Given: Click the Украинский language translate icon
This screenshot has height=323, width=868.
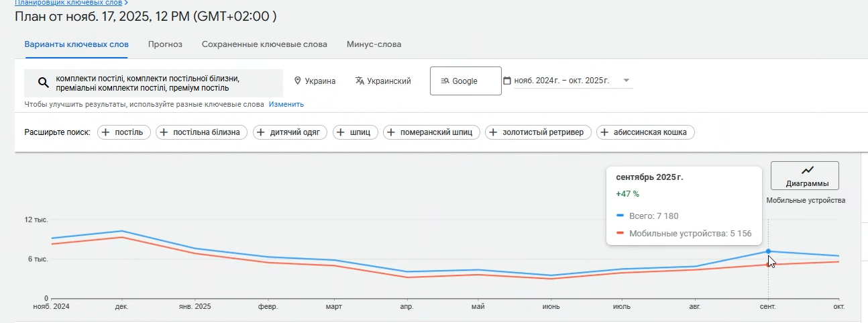Looking at the screenshot, I should click(x=360, y=81).
